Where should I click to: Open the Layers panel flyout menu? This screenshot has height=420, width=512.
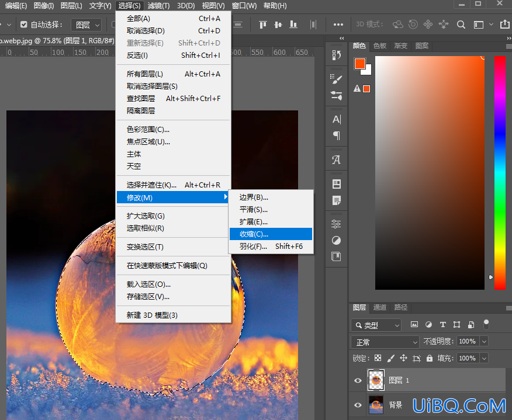click(x=508, y=308)
